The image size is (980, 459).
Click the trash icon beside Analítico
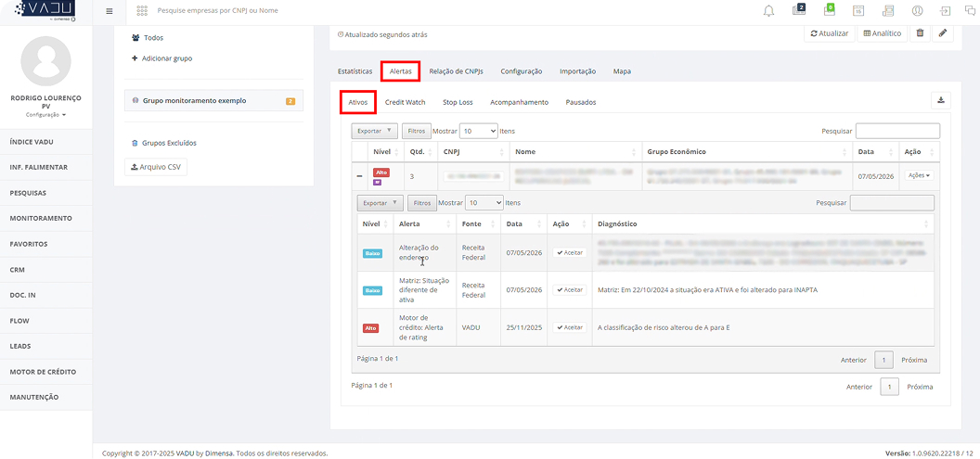(x=920, y=33)
